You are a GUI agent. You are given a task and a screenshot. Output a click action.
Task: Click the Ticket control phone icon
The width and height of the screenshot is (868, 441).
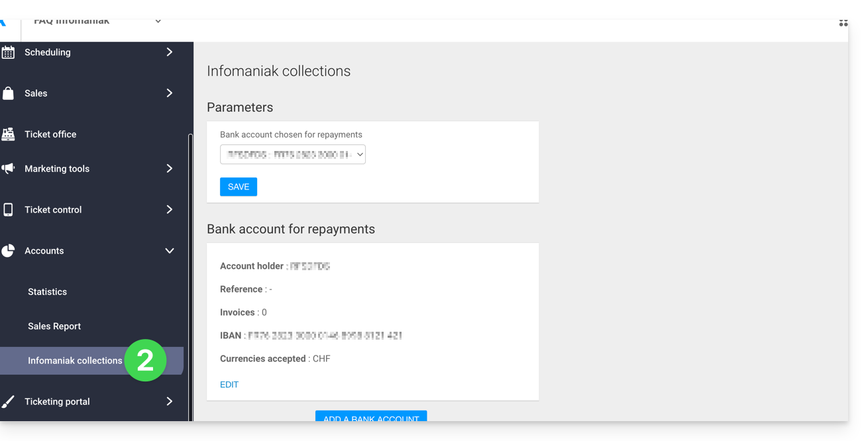[8, 210]
